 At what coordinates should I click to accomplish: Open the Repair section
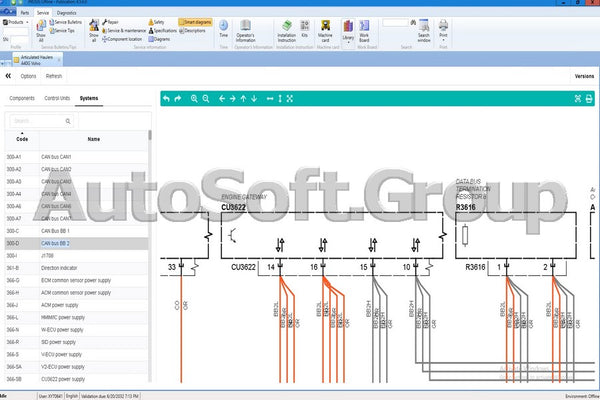coord(110,22)
